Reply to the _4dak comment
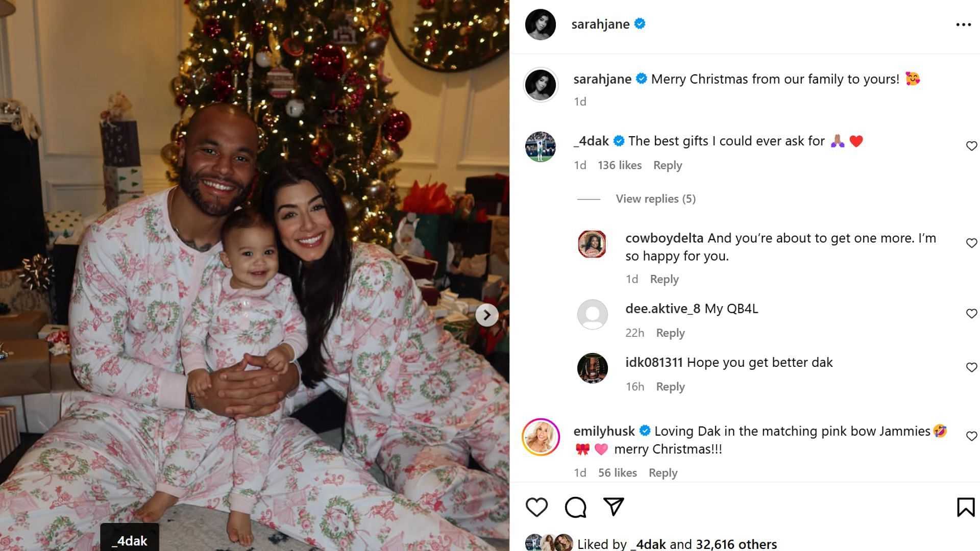This screenshot has height=551, width=980. [668, 165]
